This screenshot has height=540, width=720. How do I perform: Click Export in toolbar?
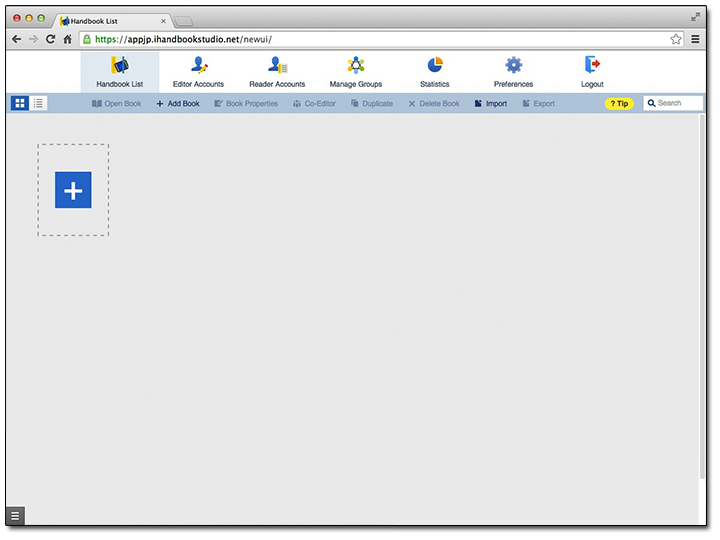coord(539,104)
